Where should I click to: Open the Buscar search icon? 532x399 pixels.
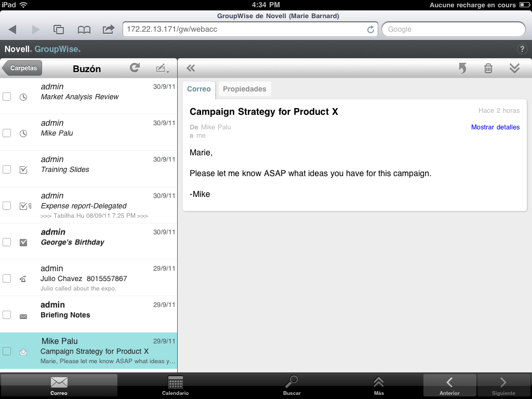(291, 385)
